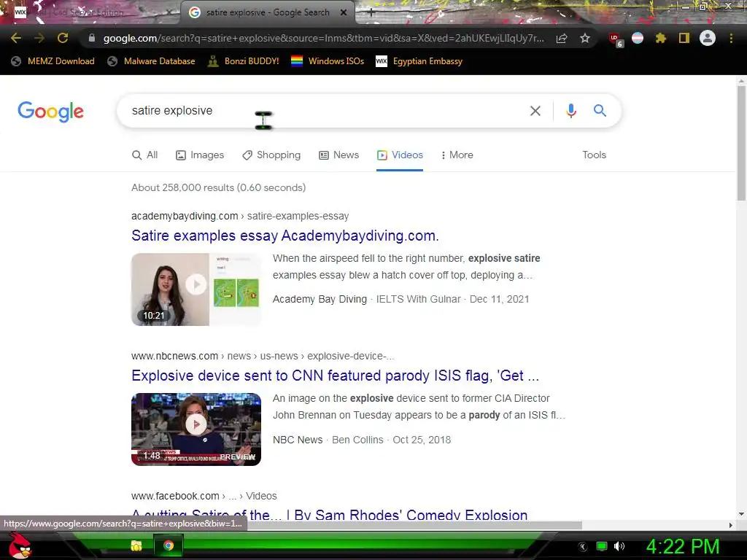
Task: Open the Egyptian Embassy bookmark
Action: tap(419, 61)
